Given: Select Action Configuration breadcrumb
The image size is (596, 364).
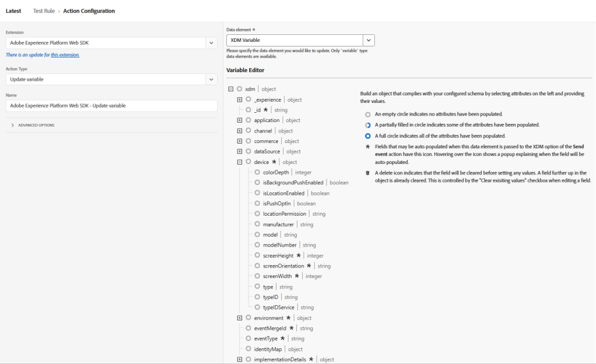Looking at the screenshot, I should (89, 11).
